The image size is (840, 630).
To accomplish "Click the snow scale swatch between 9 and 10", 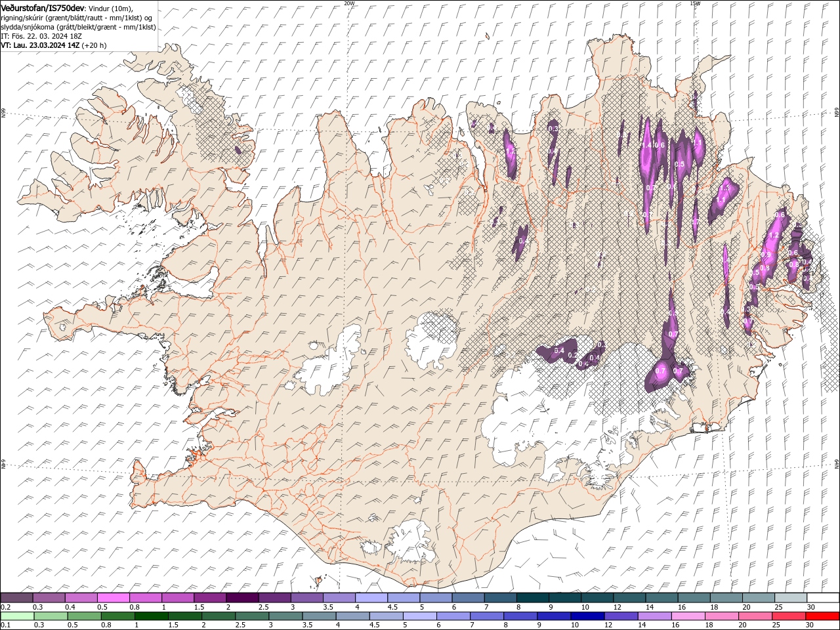I will (x=564, y=598).
